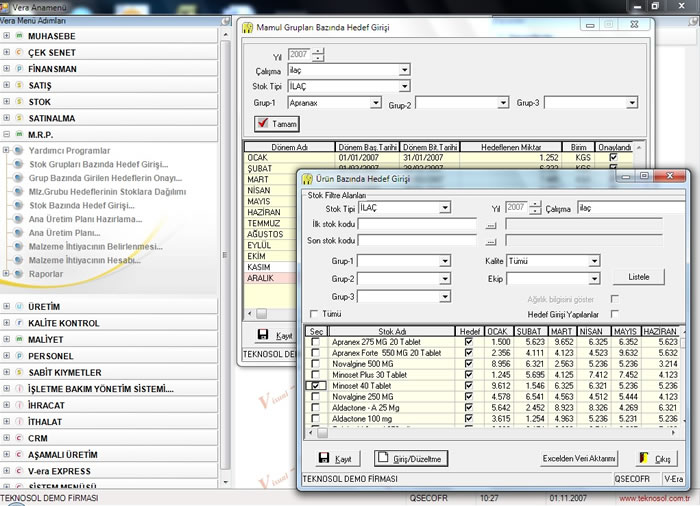
Task: Toggle the Ağırlık bilgisini göster checkbox
Action: 615,299
